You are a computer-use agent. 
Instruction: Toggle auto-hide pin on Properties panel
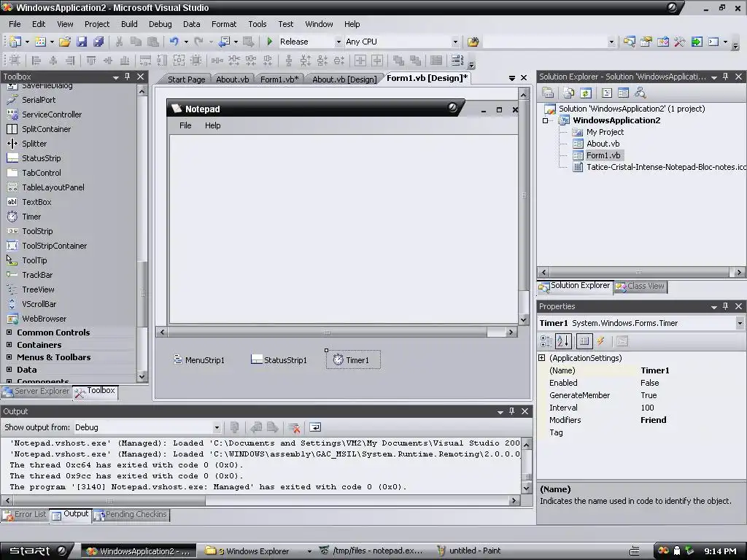[x=726, y=307]
